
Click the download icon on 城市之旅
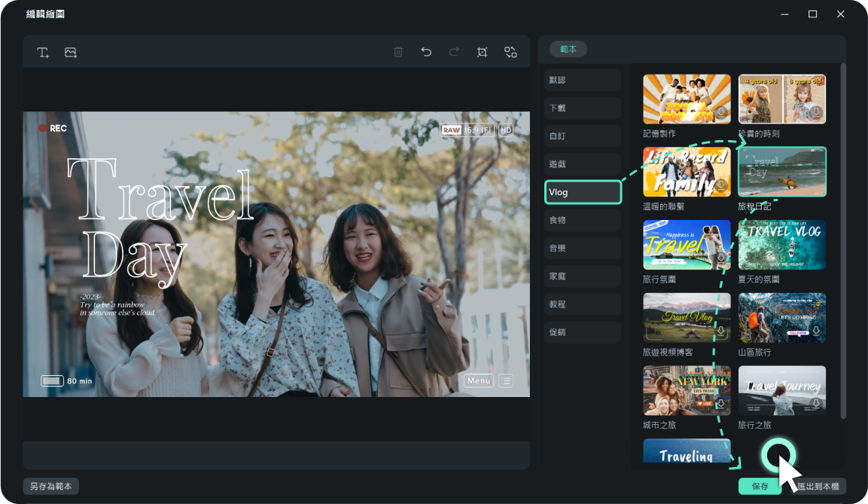(720, 405)
